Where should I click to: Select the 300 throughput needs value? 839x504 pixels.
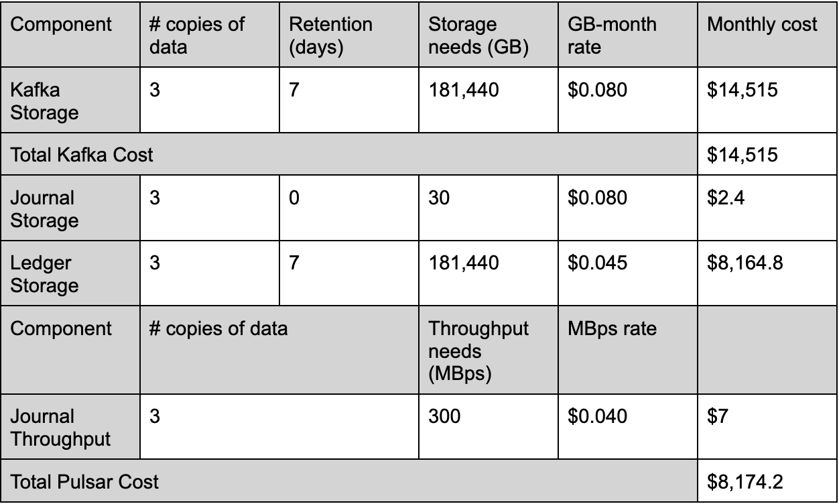pyautogui.click(x=444, y=416)
